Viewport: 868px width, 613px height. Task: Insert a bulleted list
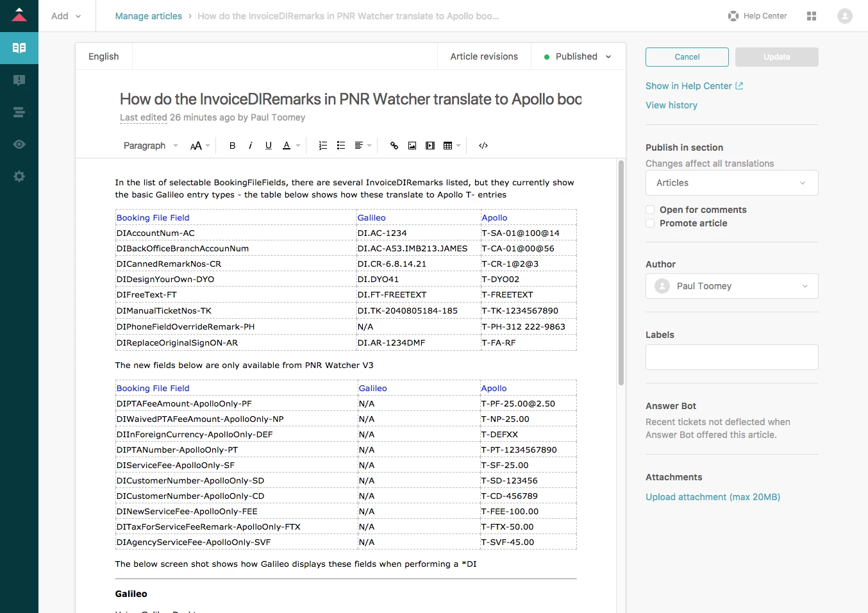click(341, 146)
